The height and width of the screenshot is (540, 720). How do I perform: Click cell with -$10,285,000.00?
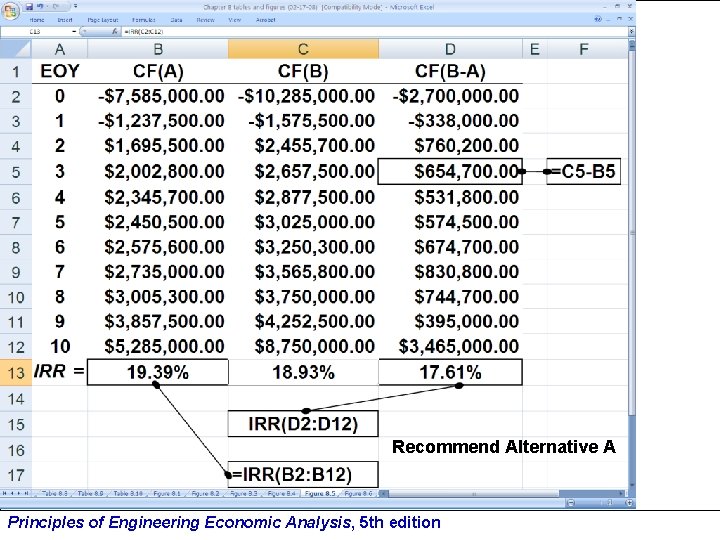tap(303, 96)
